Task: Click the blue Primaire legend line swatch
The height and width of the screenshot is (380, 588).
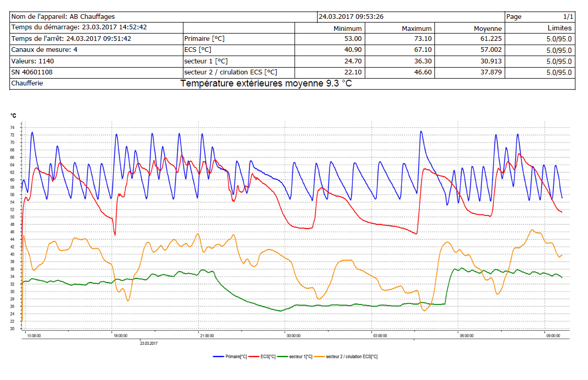Action: click(219, 356)
